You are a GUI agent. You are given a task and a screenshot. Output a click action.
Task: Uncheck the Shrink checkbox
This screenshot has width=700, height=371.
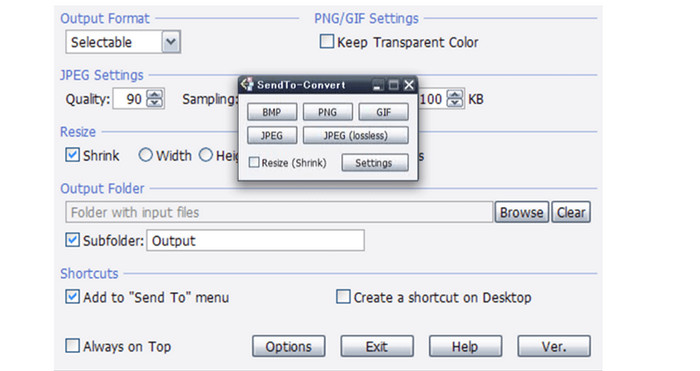(72, 155)
